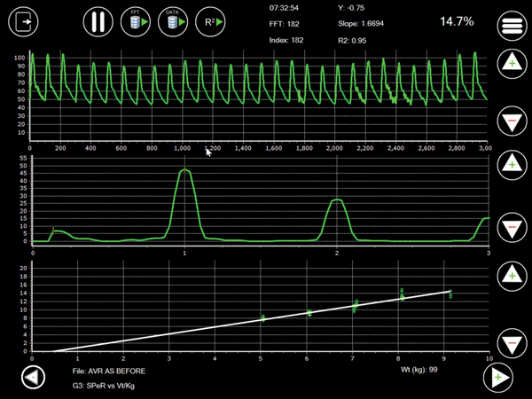Click the Wt (kg): 99 field
This screenshot has width=532, height=399.
point(419,370)
